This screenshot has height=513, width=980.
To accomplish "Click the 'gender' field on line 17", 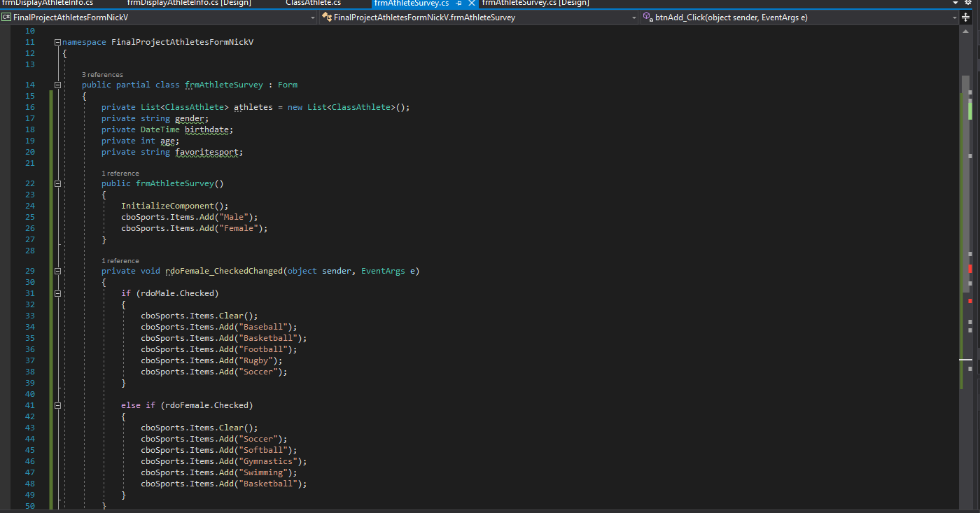I will click(190, 119).
